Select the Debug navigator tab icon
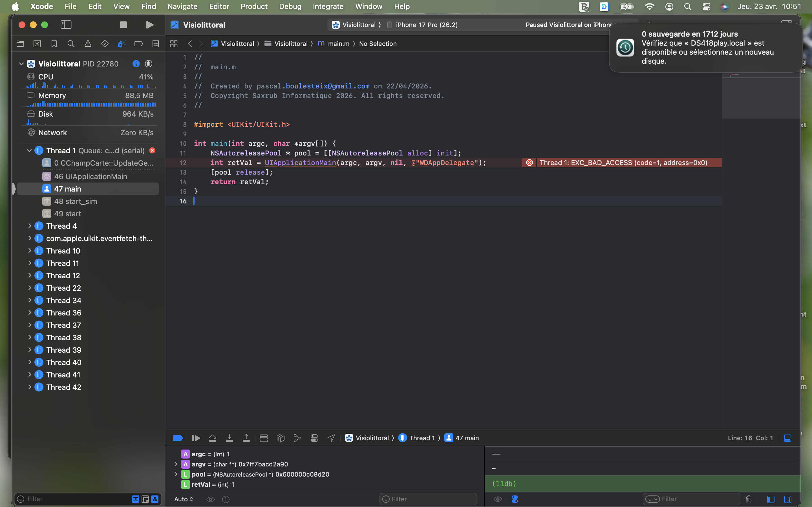Image resolution: width=812 pixels, height=507 pixels. click(122, 44)
